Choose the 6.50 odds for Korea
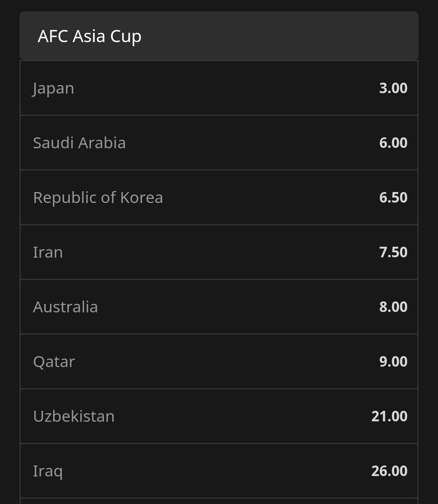 point(393,198)
